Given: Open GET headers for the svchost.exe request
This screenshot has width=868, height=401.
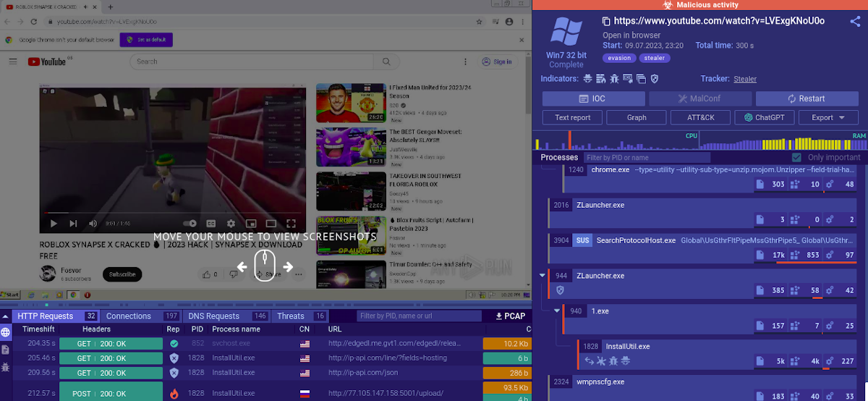Looking at the screenshot, I should click(111, 344).
